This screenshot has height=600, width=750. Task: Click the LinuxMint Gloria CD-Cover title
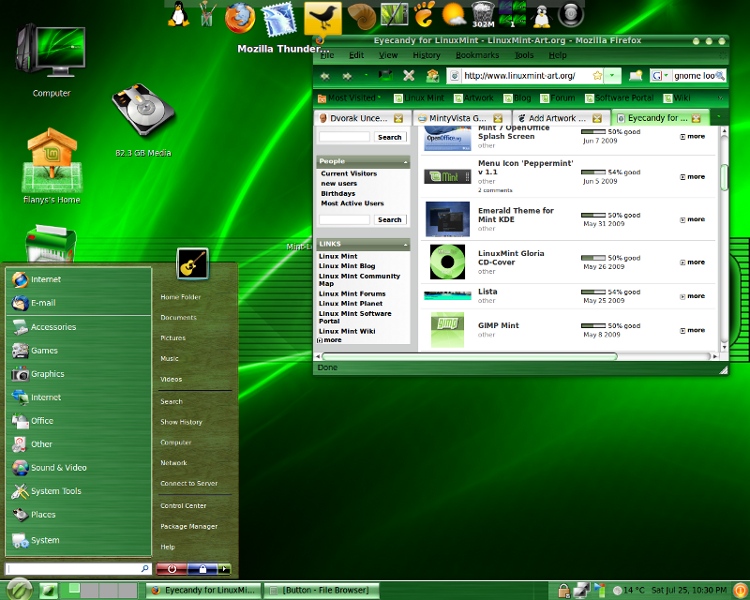pyautogui.click(x=511, y=258)
